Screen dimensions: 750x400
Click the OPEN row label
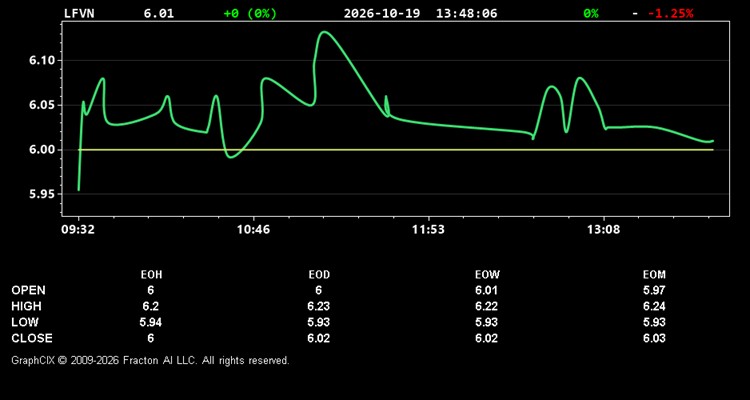click(x=29, y=290)
